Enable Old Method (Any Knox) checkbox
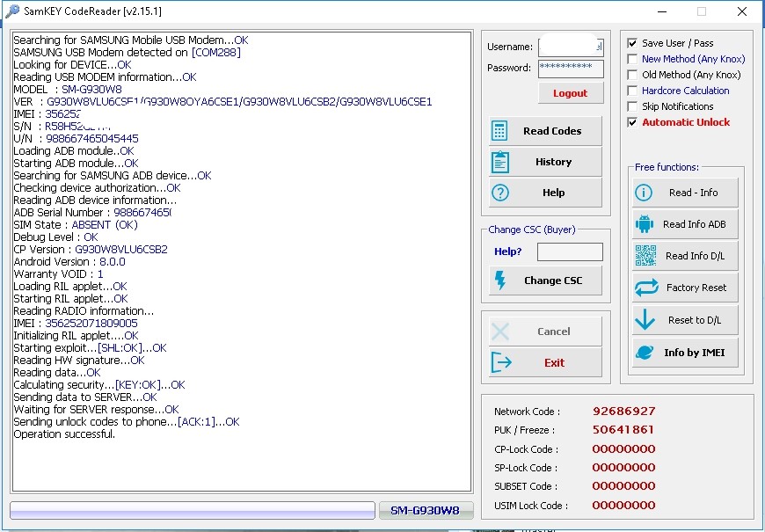This screenshot has width=765, height=532. pyautogui.click(x=632, y=75)
